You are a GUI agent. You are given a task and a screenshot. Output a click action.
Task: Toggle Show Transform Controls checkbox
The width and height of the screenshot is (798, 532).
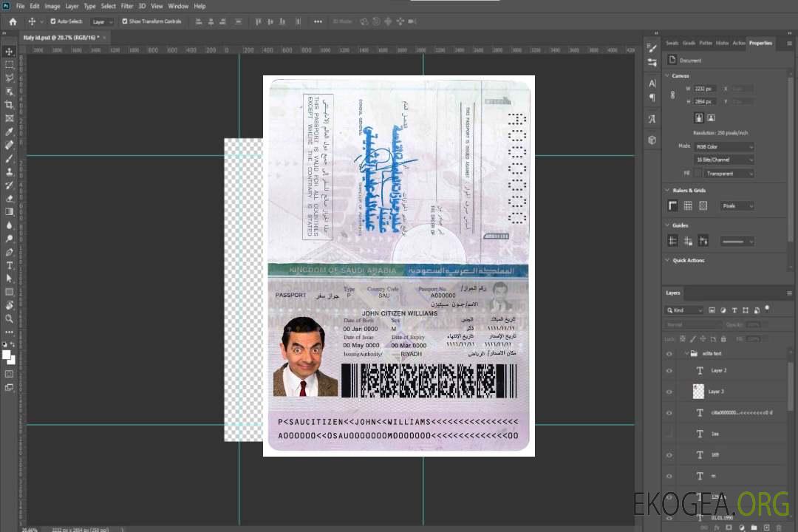[x=125, y=21]
